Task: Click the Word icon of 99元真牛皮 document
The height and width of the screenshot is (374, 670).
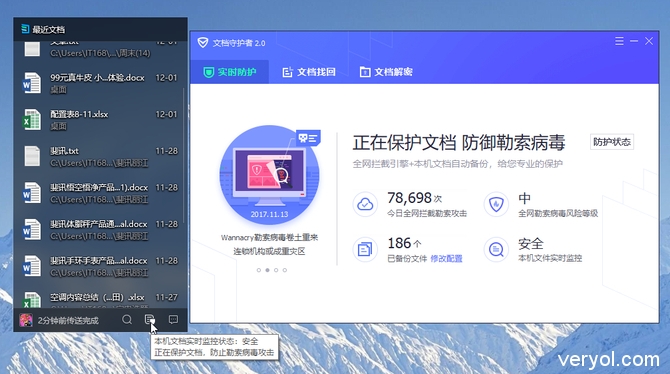Action: coord(32,83)
